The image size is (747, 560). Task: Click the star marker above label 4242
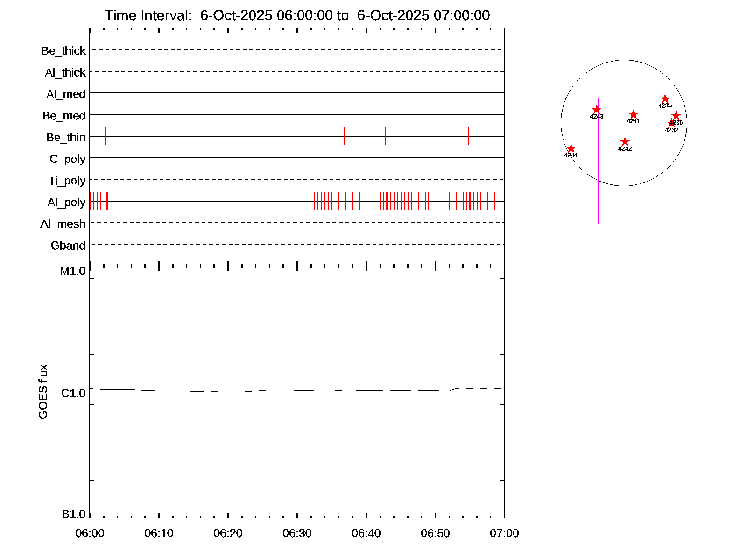(625, 142)
